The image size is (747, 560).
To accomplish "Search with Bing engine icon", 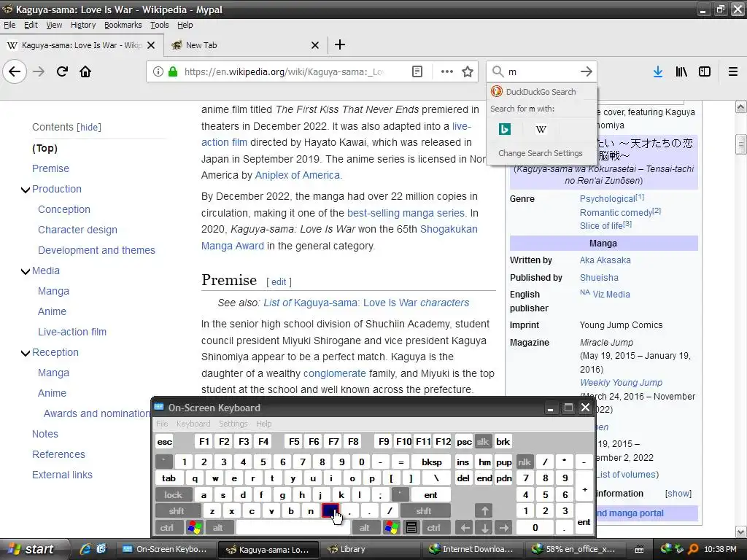I will [x=505, y=129].
